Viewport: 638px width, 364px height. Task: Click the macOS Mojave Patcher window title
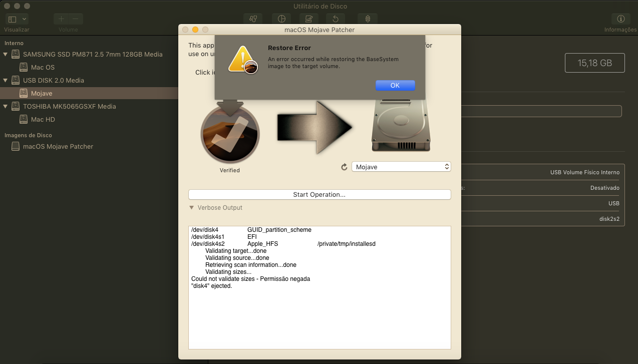point(320,30)
